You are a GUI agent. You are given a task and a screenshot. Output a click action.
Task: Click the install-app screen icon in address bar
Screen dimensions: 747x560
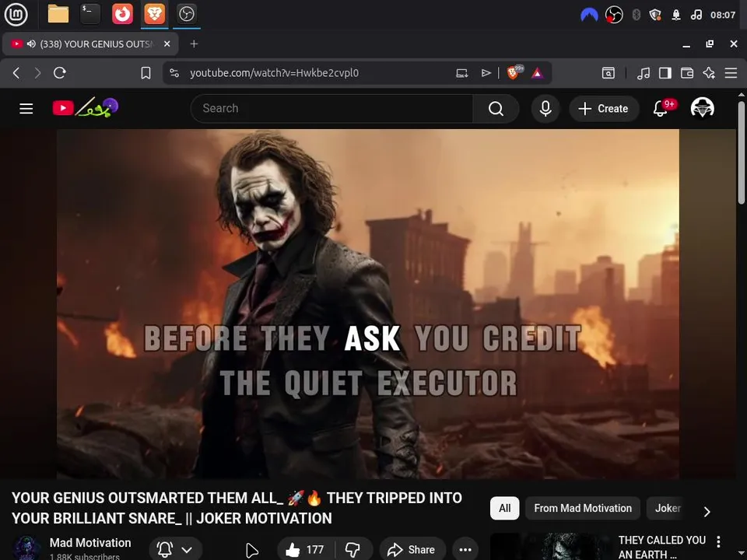(x=461, y=73)
